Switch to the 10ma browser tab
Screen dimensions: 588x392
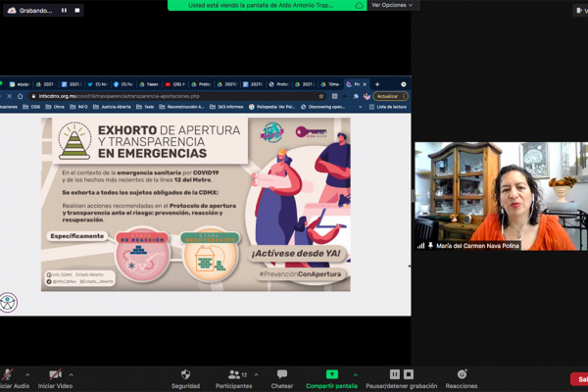pyautogui.click(x=330, y=84)
